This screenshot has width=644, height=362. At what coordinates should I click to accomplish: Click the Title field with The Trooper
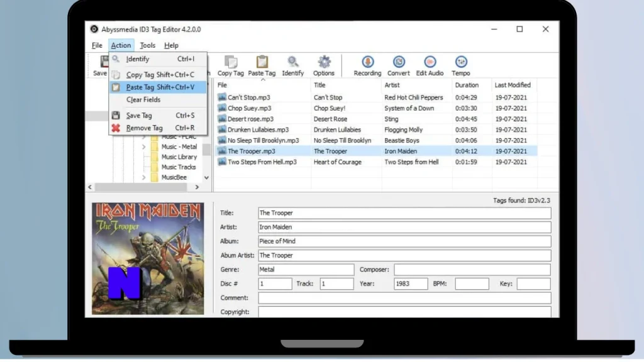coord(404,213)
